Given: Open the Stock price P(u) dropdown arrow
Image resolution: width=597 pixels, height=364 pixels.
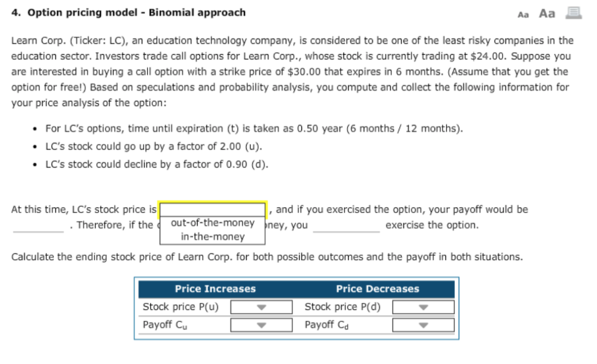Looking at the screenshot, I should (261, 306).
